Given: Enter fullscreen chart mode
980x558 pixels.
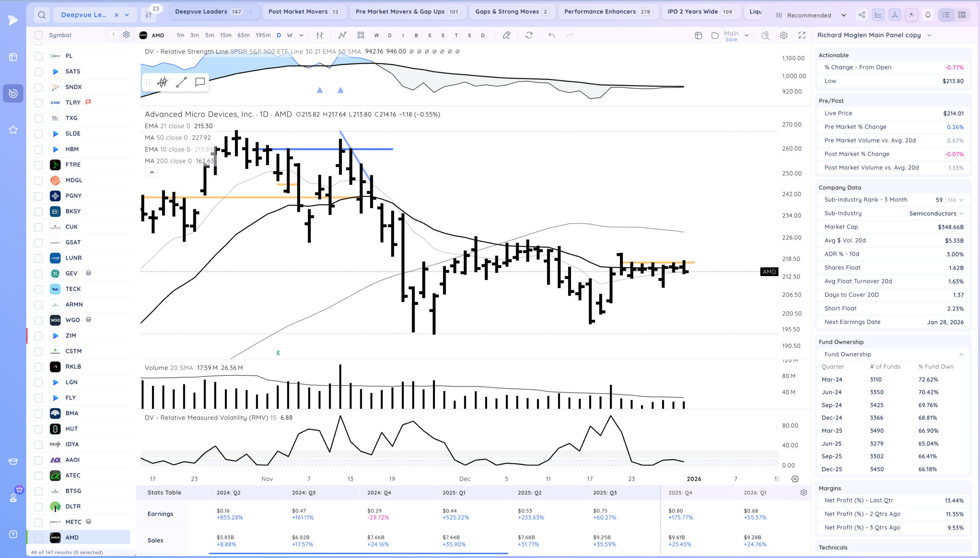Looking at the screenshot, I should tap(802, 35).
